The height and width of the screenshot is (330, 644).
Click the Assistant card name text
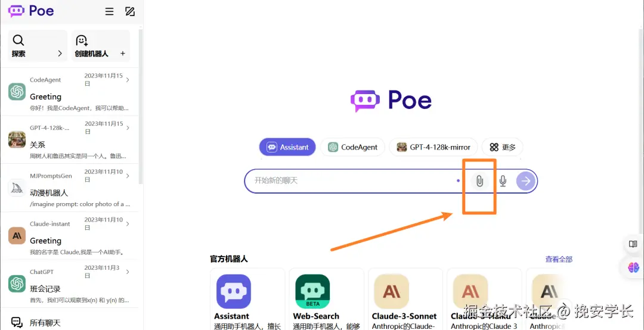point(231,316)
